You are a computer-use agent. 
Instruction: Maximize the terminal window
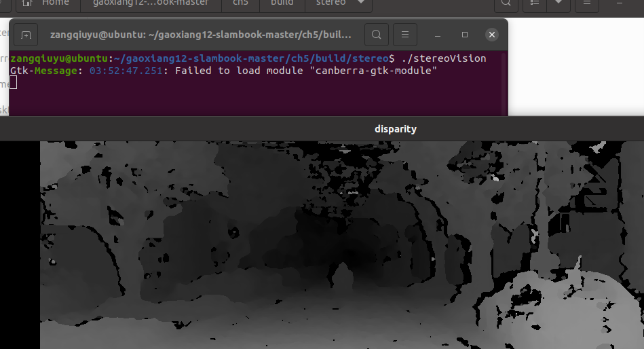[465, 35]
